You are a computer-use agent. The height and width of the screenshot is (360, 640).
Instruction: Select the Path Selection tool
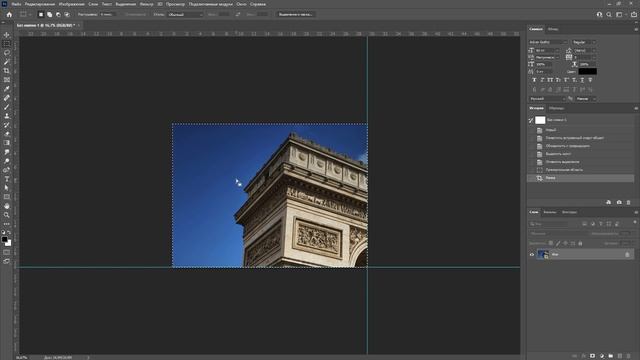(x=7, y=188)
